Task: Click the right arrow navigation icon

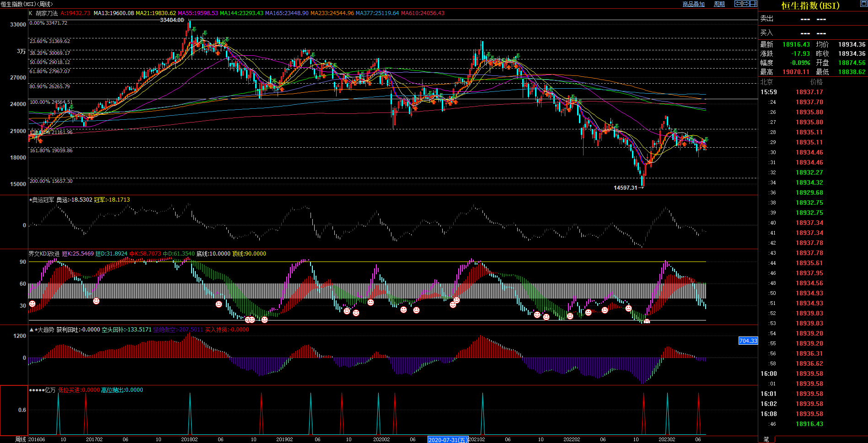Action: 745,4
